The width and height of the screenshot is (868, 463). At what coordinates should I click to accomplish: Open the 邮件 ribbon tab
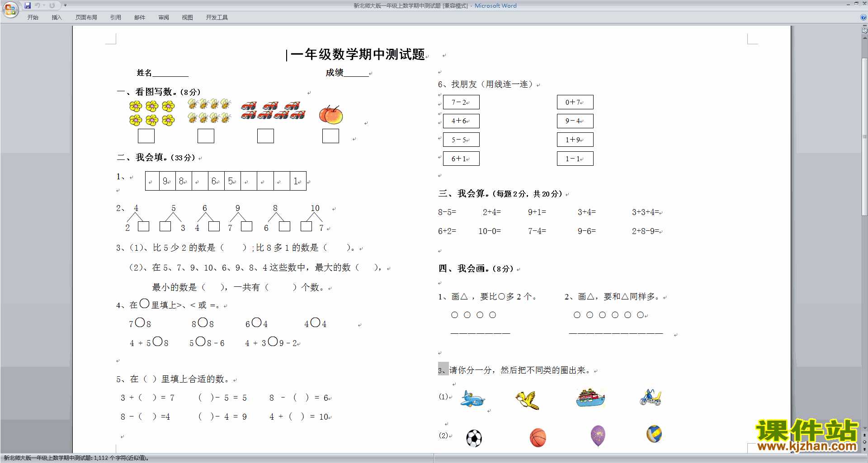pos(140,17)
